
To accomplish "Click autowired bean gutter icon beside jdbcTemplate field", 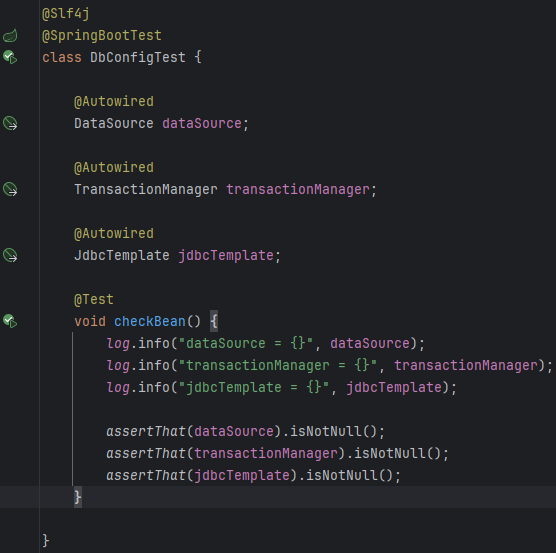I will [10, 255].
